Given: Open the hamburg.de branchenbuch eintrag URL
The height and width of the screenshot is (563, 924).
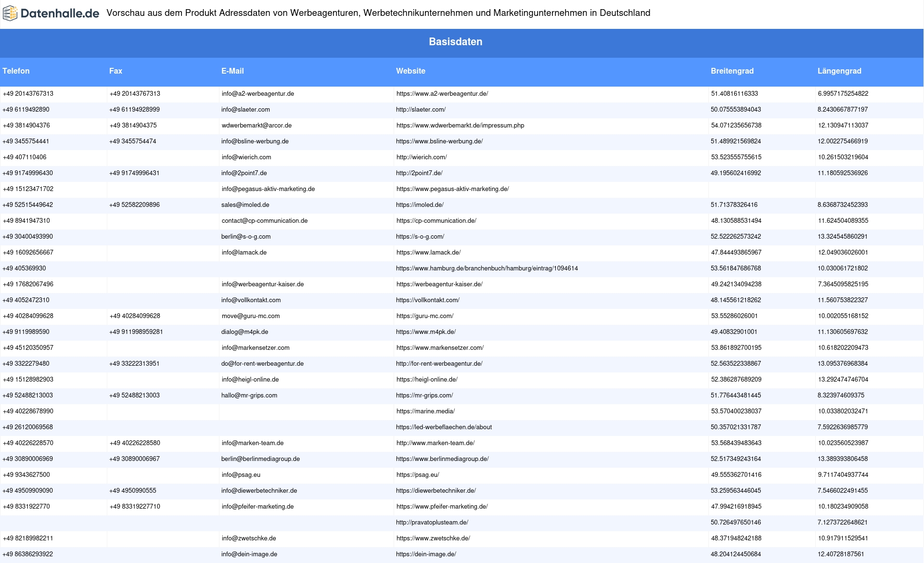Looking at the screenshot, I should click(487, 269).
